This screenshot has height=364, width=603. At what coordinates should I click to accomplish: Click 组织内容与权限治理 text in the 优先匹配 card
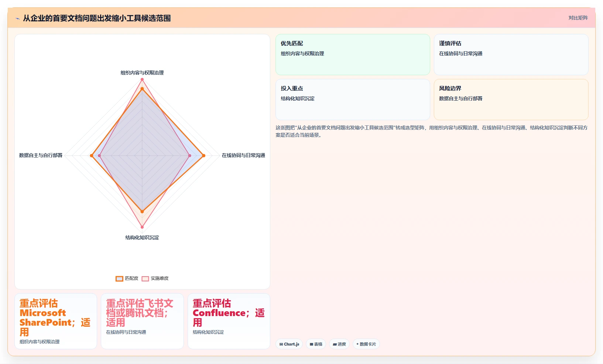tap(302, 53)
